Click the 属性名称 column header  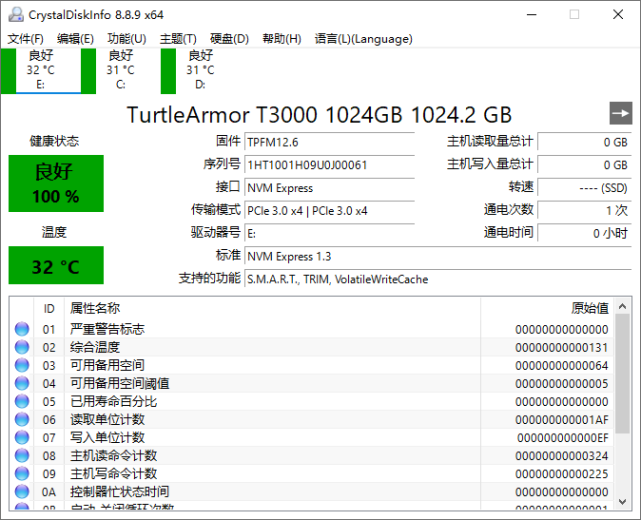[x=272, y=308]
